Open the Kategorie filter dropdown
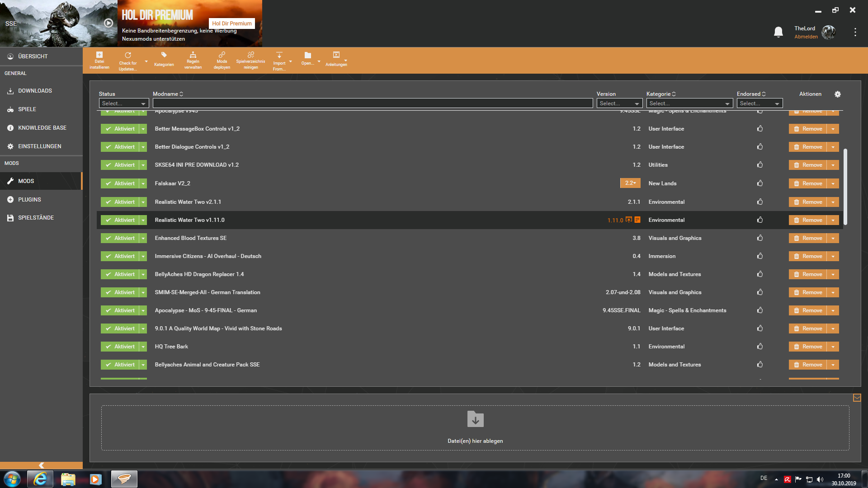 pos(689,103)
